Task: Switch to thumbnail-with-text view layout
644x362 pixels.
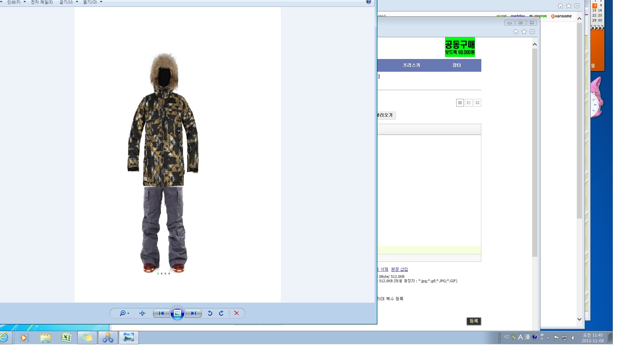Action: pos(469,103)
